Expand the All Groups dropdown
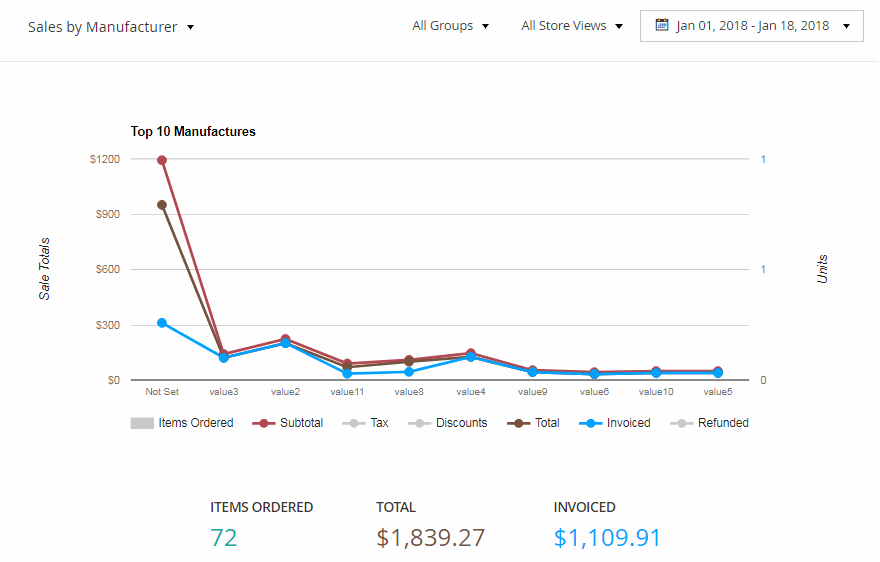 click(x=451, y=26)
